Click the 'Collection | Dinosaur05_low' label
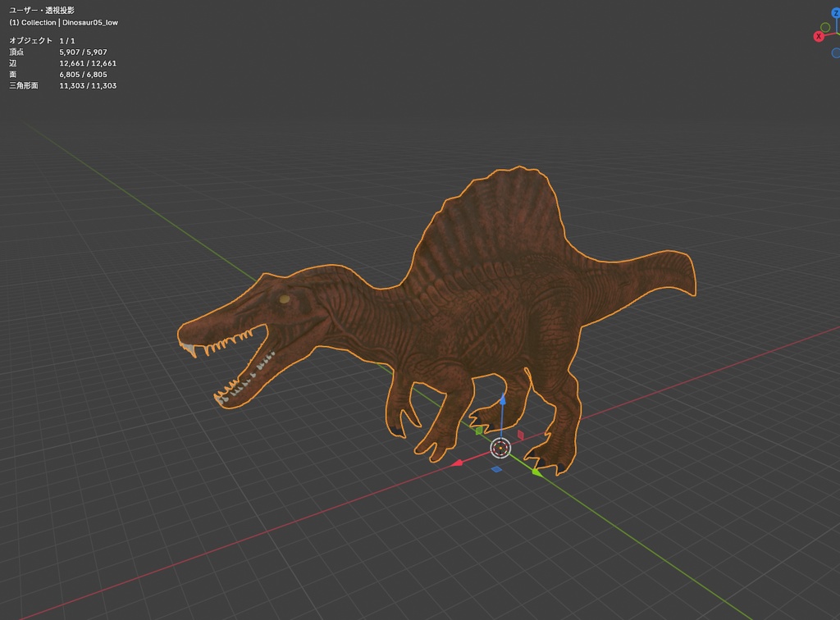Viewport: 840px width, 620px height. [70, 22]
